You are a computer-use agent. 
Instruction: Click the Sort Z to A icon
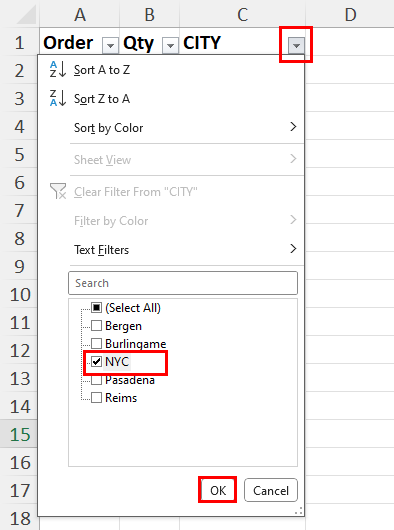click(x=57, y=98)
